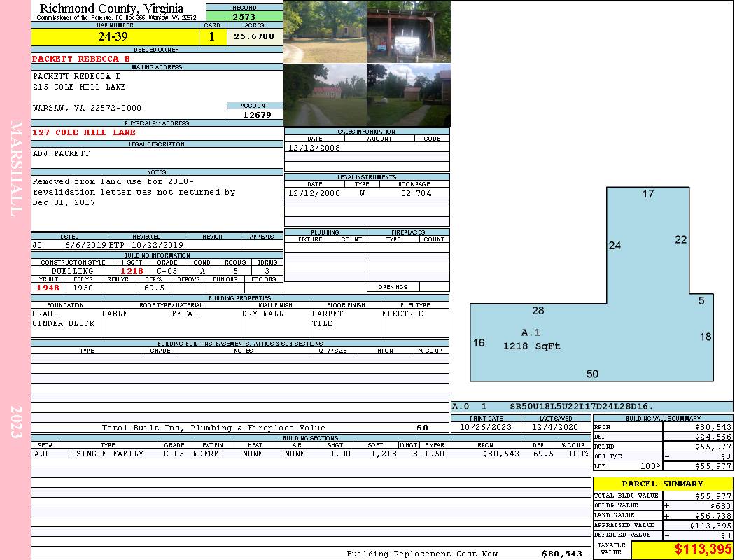The image size is (735, 560).
Task: Click the green record number 2573 field
Action: (244, 16)
